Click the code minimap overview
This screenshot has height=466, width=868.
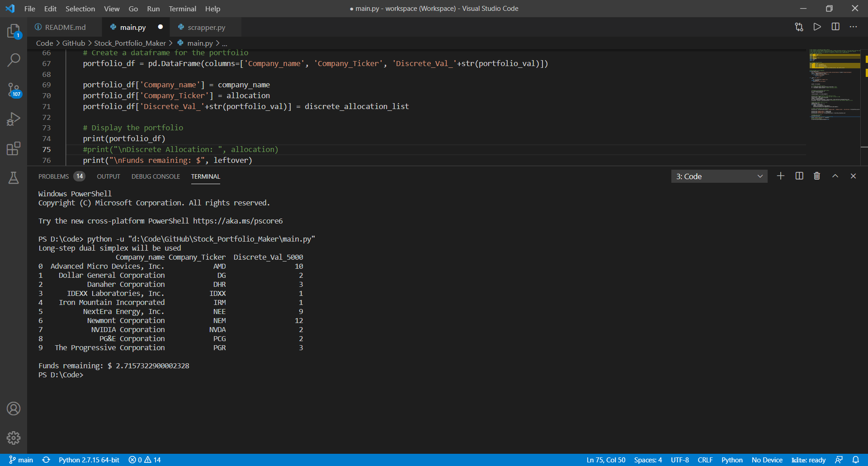[x=835, y=85]
